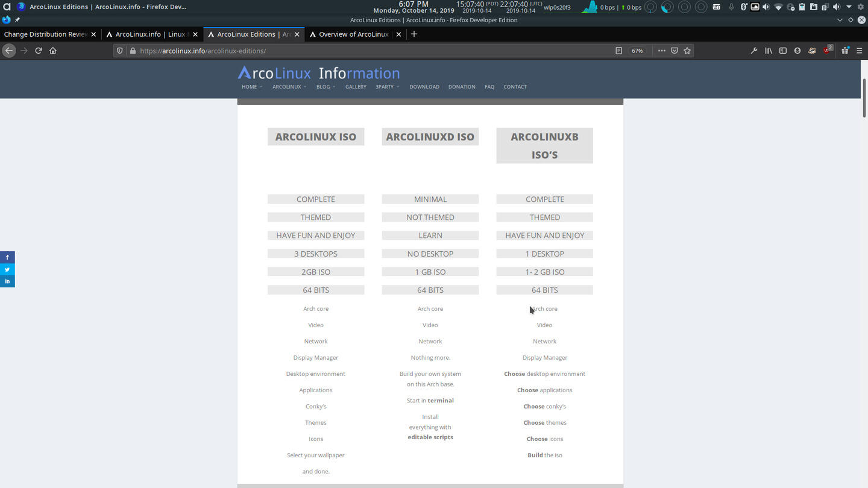The height and width of the screenshot is (488, 868).
Task: Go to the DOWNLOAD page
Action: [424, 87]
